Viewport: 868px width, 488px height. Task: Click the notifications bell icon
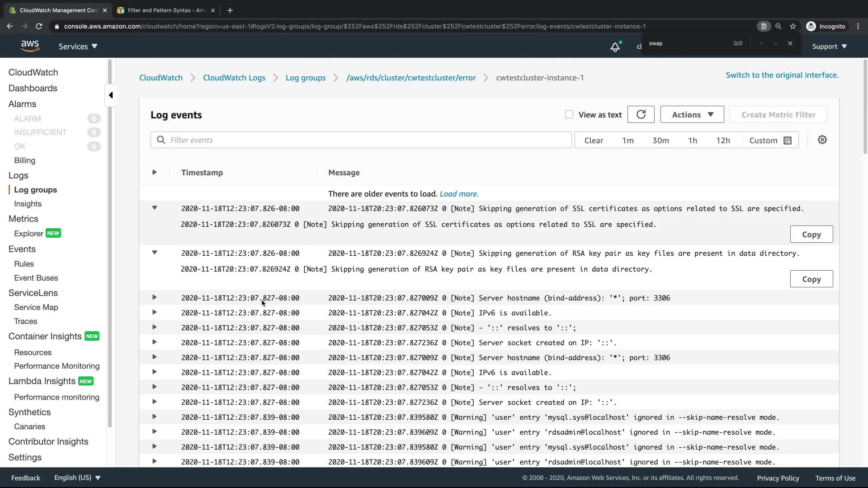pos(615,47)
